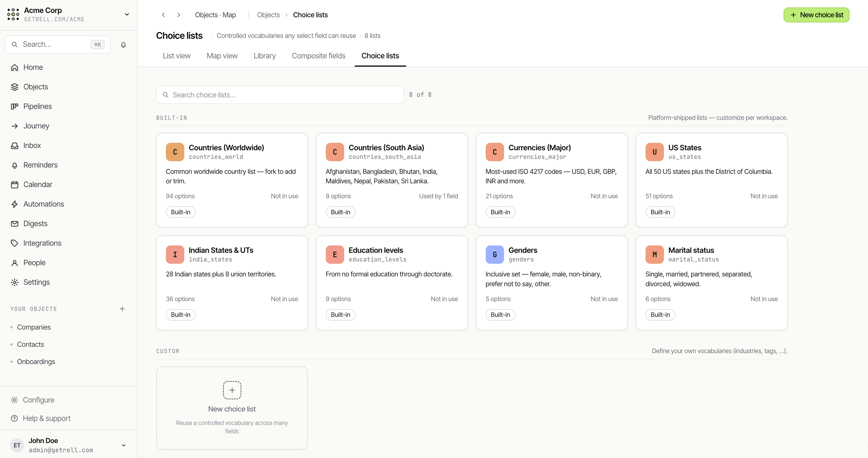868x458 pixels.
Task: Click the 'countries_world' slug text
Action: coord(216,157)
